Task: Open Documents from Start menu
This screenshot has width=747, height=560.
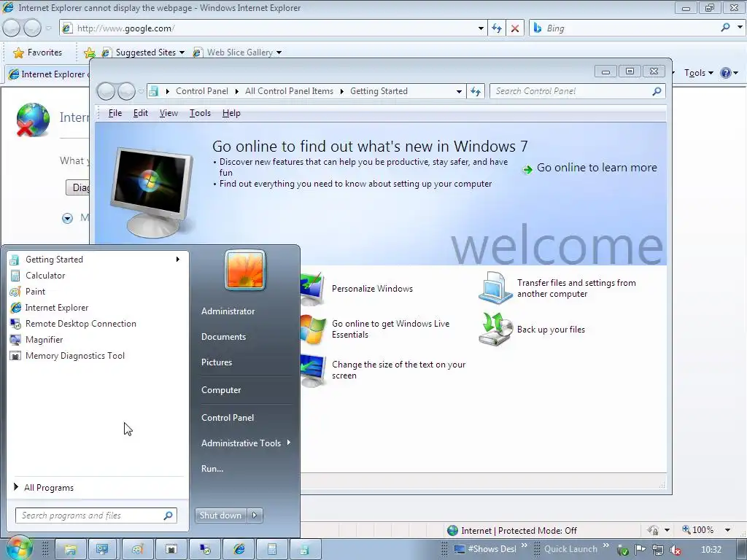Action: click(x=223, y=337)
